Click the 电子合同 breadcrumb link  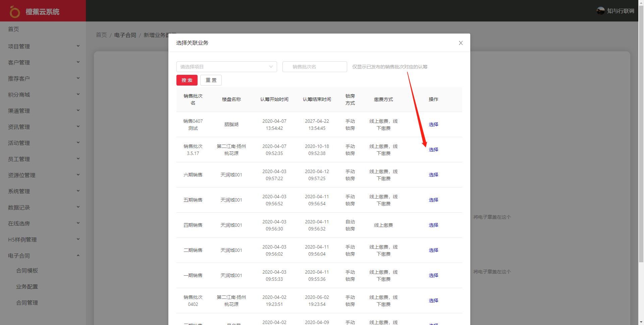pos(125,35)
